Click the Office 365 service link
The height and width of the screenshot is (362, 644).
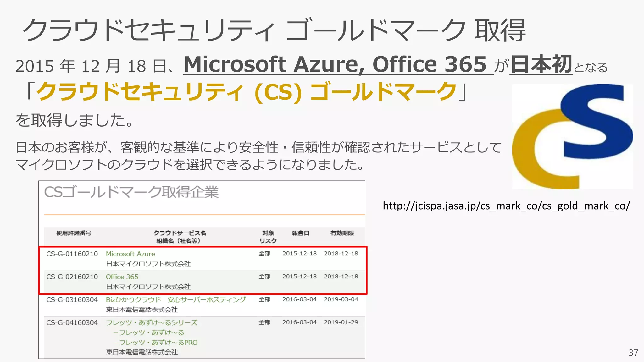coord(122,277)
